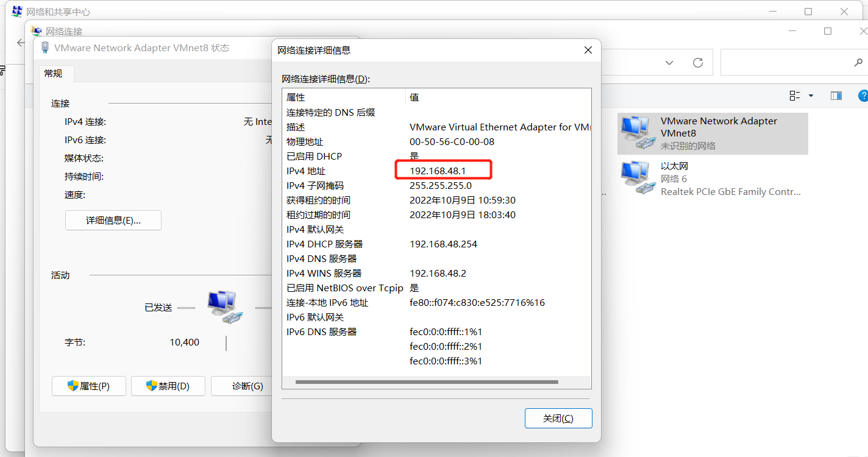Image resolution: width=868 pixels, height=457 pixels.
Task: Click the horizontal scrollbar in details list
Action: [427, 382]
